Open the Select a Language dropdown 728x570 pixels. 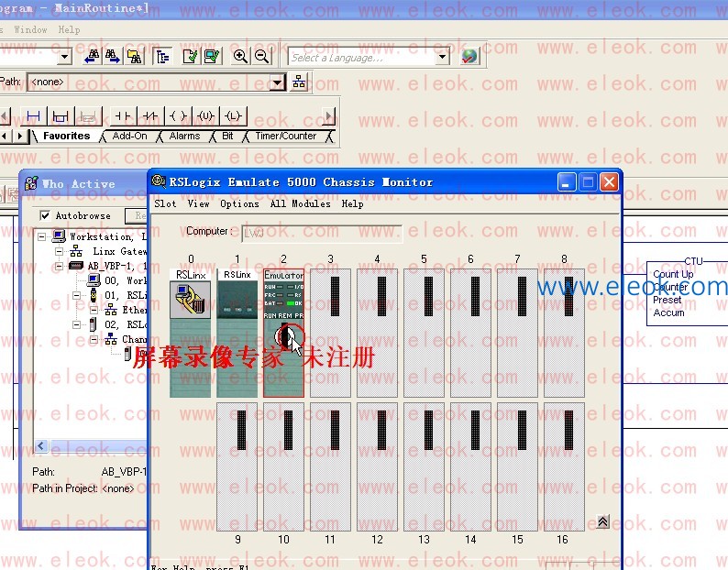coord(443,57)
